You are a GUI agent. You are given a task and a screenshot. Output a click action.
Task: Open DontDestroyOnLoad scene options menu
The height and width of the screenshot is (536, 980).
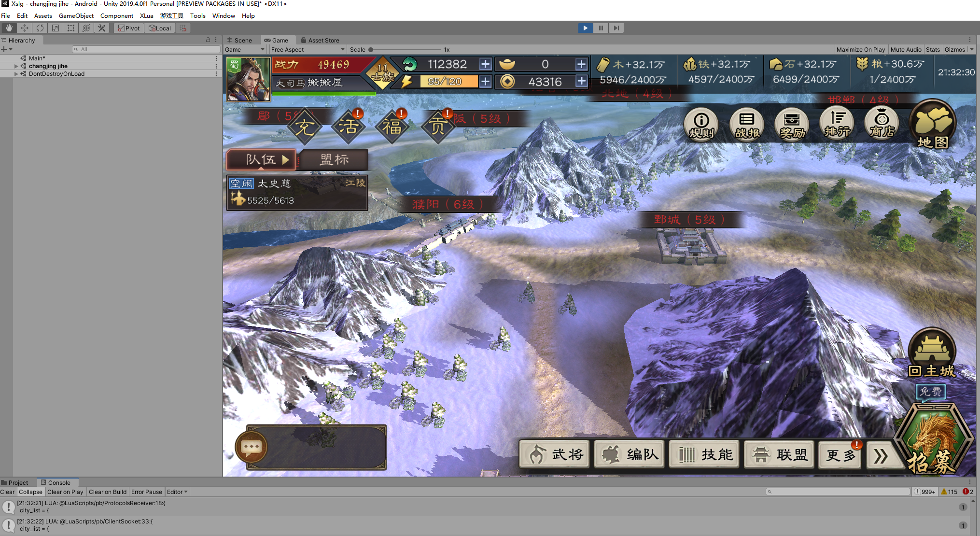[216, 74]
